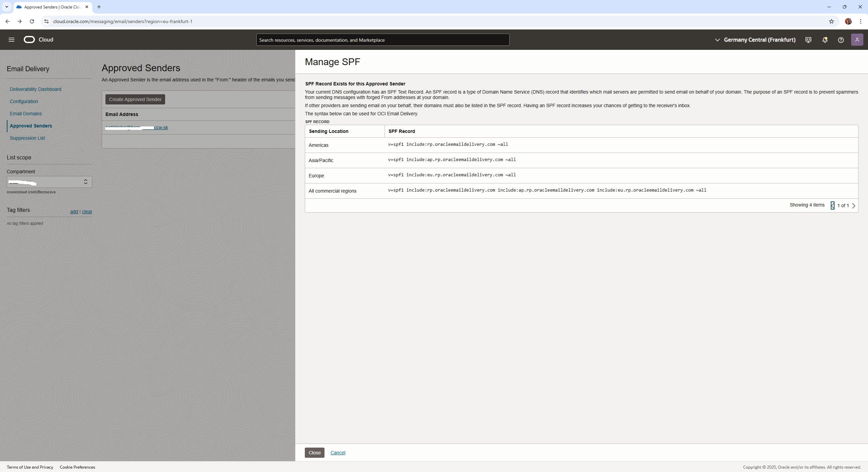The image size is (868, 472).
Task: Focus the search resources field
Action: (383, 40)
